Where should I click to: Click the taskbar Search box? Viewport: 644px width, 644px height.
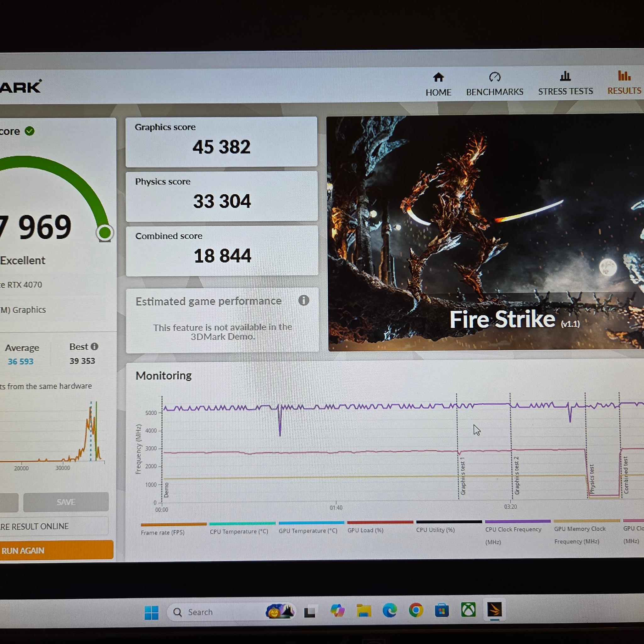point(232,612)
